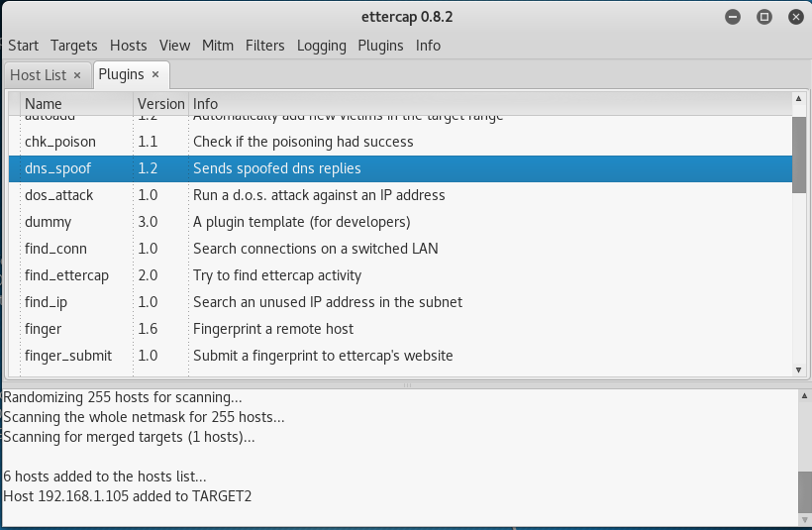Open the Logging menu

(321, 46)
